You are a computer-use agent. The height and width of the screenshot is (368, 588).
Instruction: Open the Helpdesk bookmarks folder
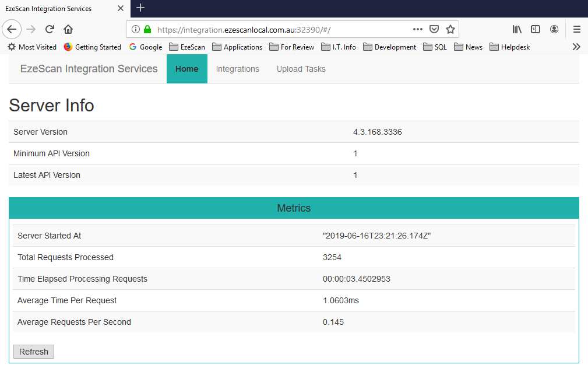[x=510, y=47]
